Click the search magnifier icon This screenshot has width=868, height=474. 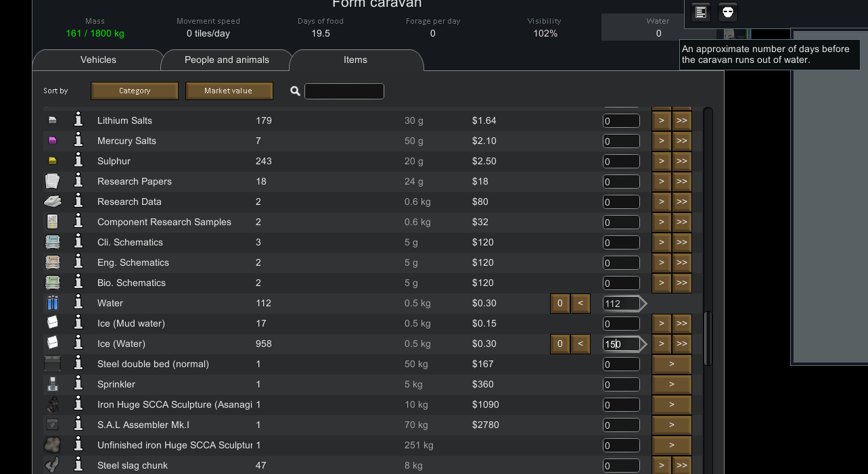pyautogui.click(x=295, y=91)
